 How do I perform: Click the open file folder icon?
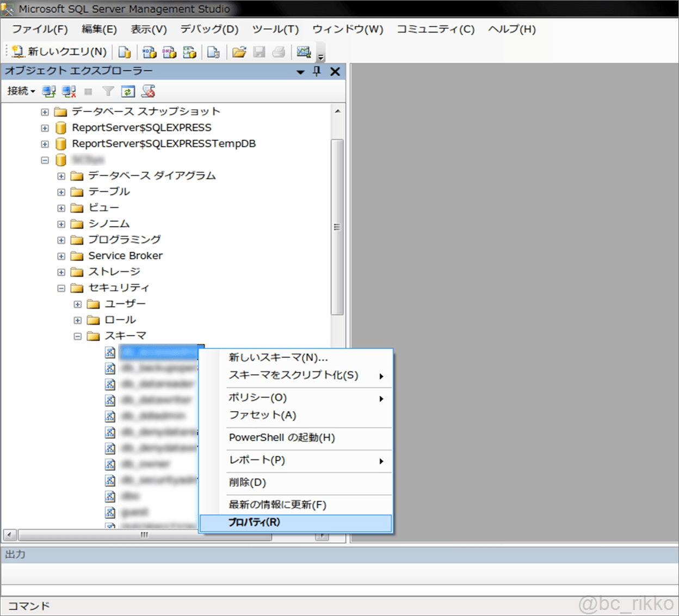coord(239,52)
